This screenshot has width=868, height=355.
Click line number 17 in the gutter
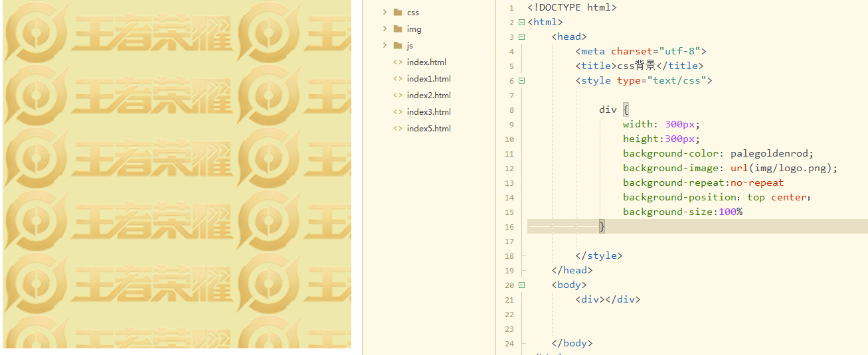click(x=509, y=242)
